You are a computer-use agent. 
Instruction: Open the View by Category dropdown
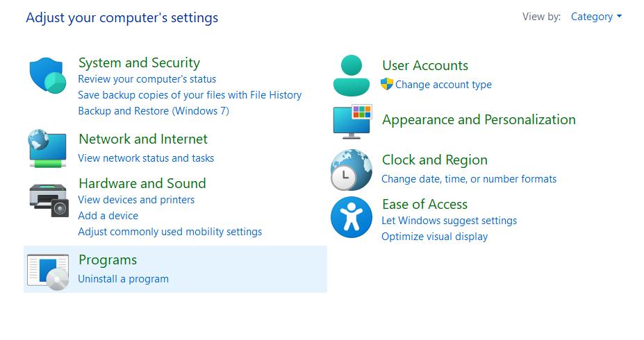click(x=596, y=17)
